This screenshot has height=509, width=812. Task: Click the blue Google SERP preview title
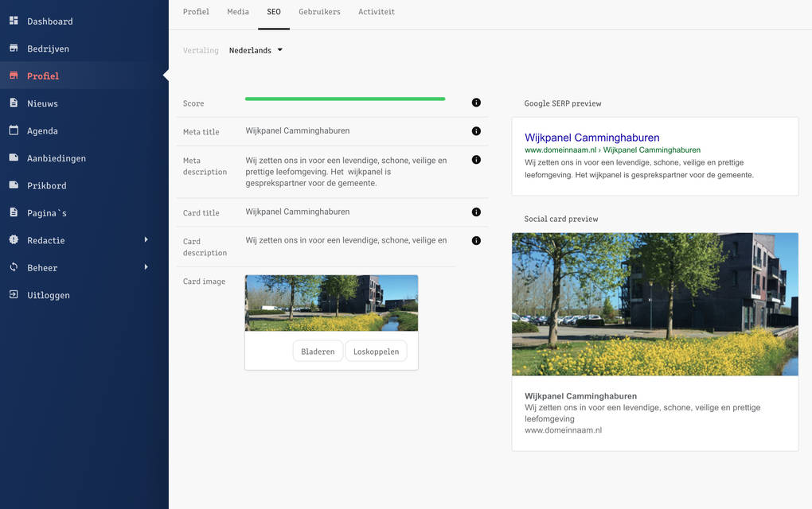pos(591,138)
